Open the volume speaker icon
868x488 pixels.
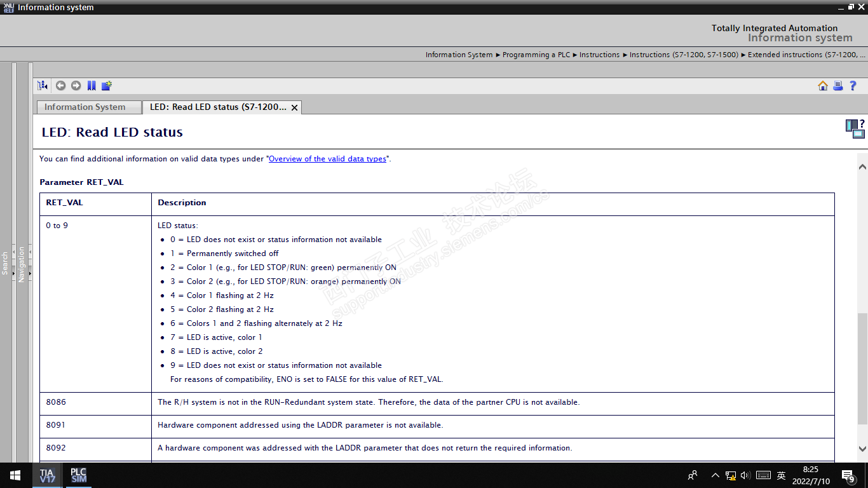[745, 475]
